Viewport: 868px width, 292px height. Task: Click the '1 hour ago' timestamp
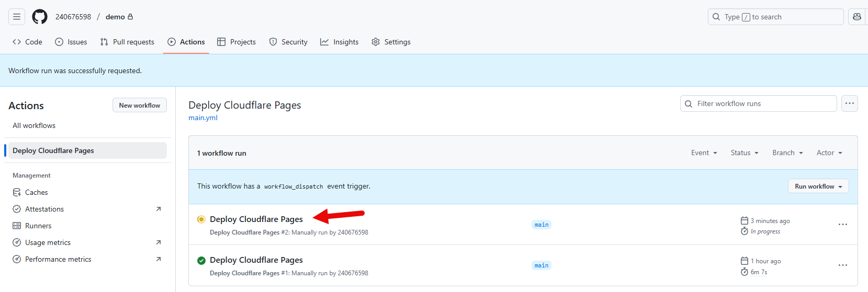(766, 261)
